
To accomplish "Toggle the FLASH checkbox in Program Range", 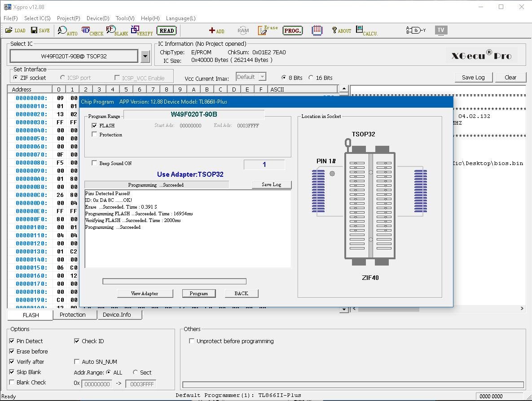I will (94, 126).
